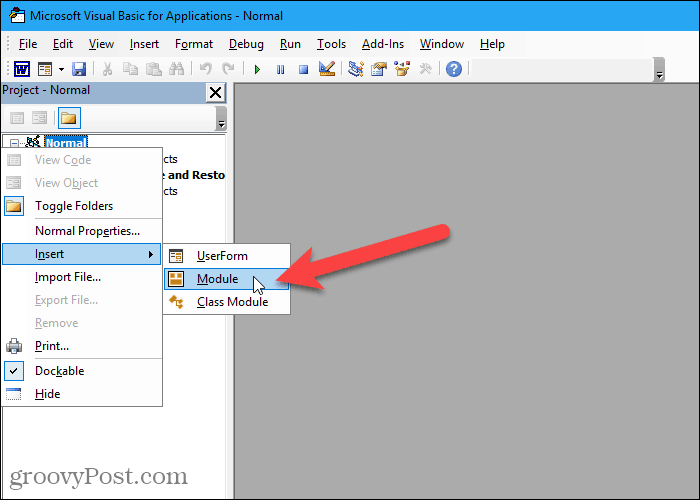Open the Insert menu in menu bar
Image resolution: width=700 pixels, height=500 pixels.
tap(144, 44)
